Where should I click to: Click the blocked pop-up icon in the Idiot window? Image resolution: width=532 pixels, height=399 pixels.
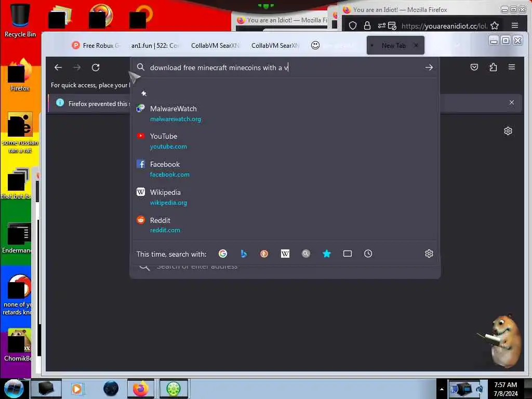pos(392,26)
